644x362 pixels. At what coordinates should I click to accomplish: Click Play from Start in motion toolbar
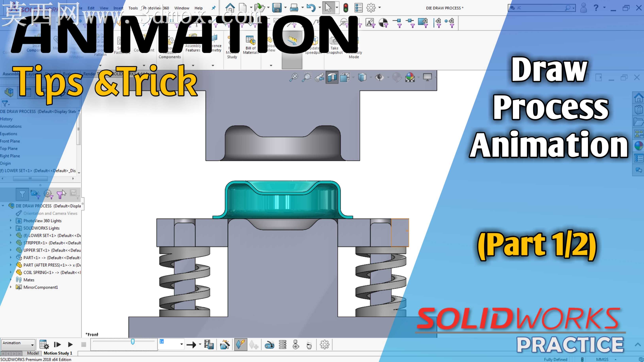57,344
